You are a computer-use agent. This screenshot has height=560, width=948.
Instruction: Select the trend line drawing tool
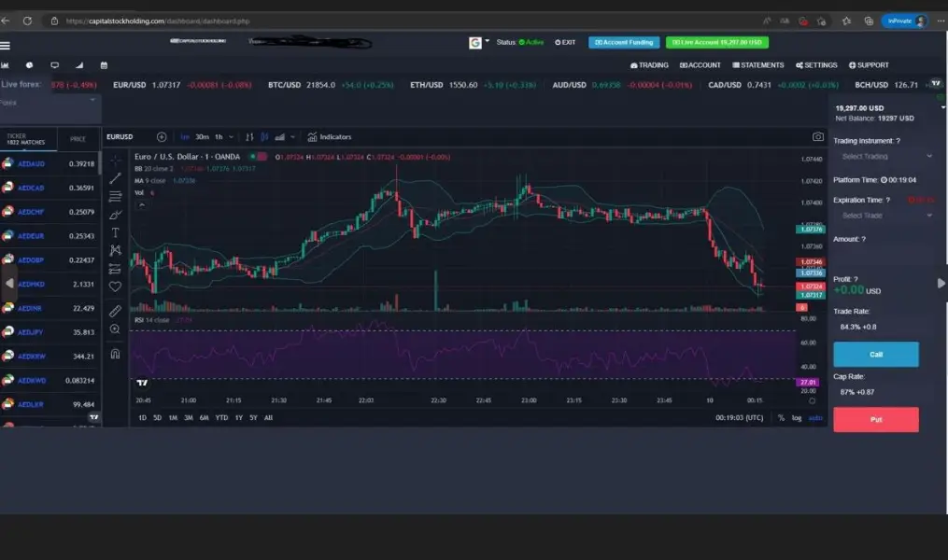116,178
